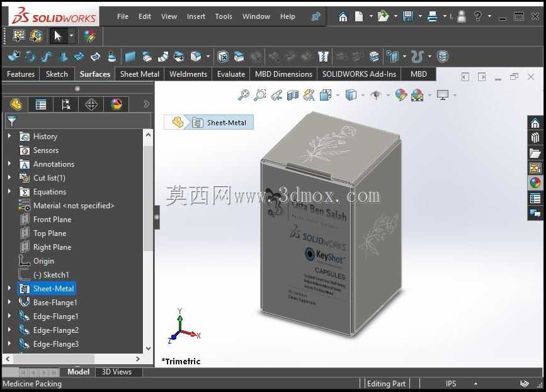Activate Zoom to Area icon
The height and width of the screenshot is (392, 546).
point(259,94)
